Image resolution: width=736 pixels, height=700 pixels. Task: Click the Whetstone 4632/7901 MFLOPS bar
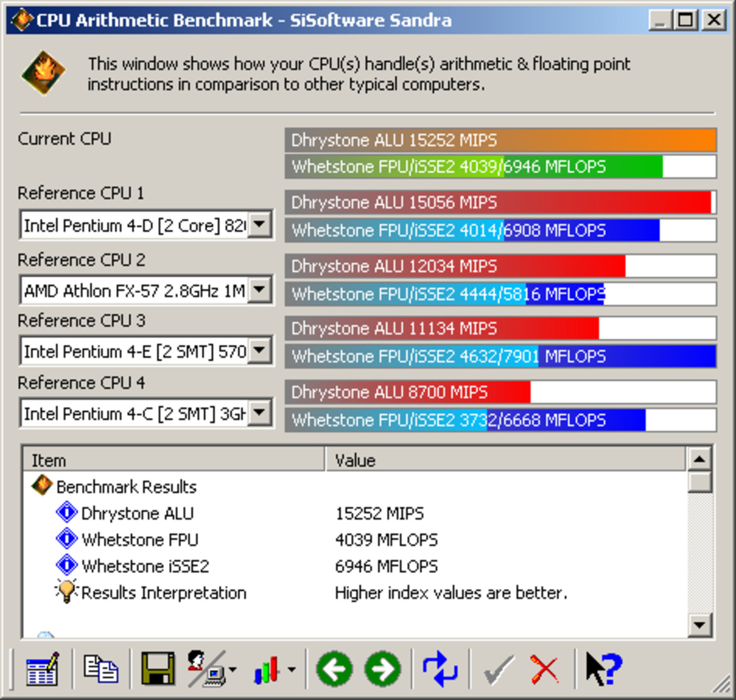click(500, 356)
